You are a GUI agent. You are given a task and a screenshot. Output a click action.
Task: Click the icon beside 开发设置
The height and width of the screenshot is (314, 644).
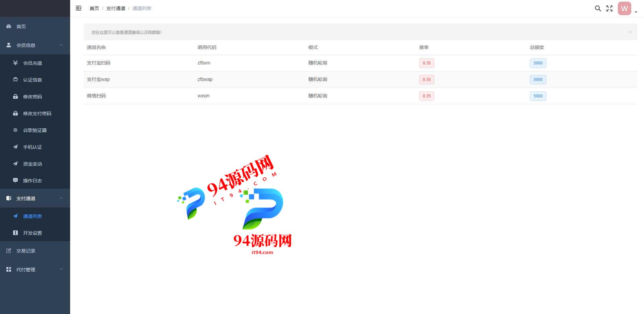(15, 233)
